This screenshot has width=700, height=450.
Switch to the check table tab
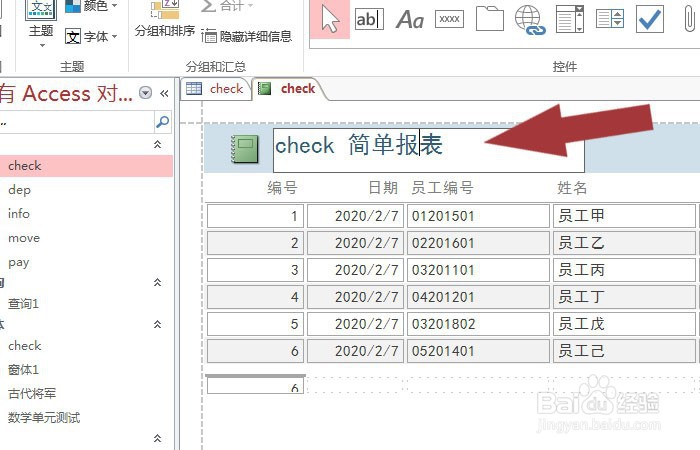click(215, 88)
